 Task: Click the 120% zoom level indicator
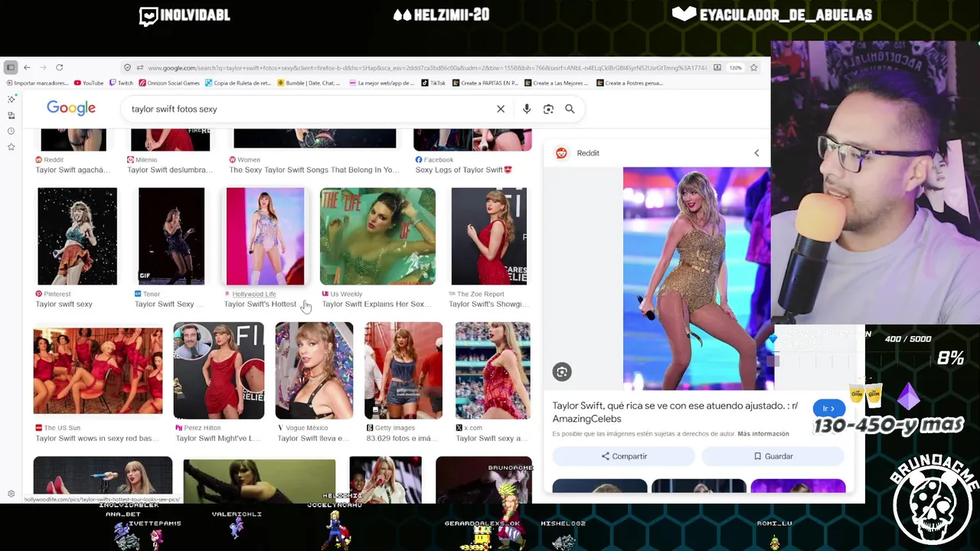coord(735,67)
